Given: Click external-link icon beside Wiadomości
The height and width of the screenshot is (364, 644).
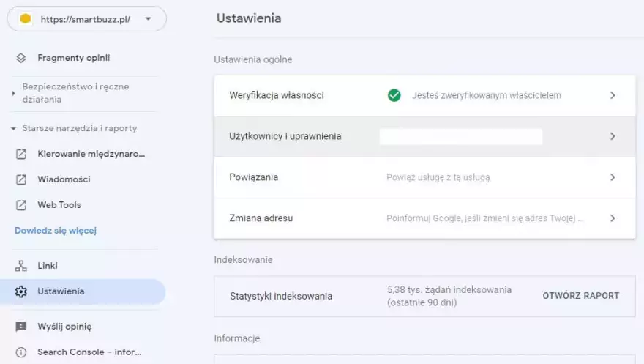Looking at the screenshot, I should [x=21, y=179].
